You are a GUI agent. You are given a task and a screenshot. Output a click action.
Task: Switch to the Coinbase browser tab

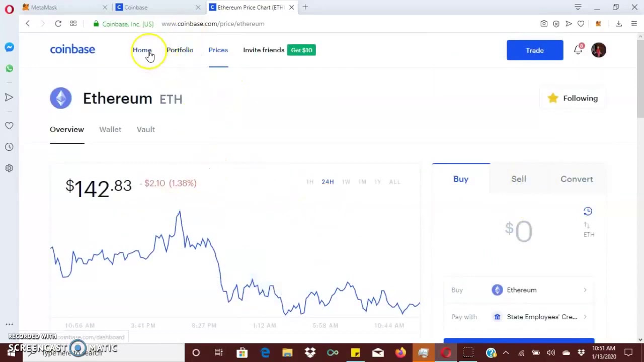click(157, 7)
